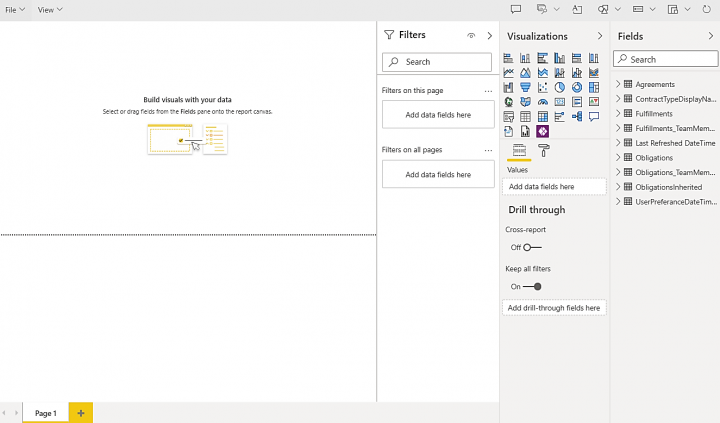Select the 100% stacked bar chart visual
Screen dimensions: 720x423
pos(577,58)
